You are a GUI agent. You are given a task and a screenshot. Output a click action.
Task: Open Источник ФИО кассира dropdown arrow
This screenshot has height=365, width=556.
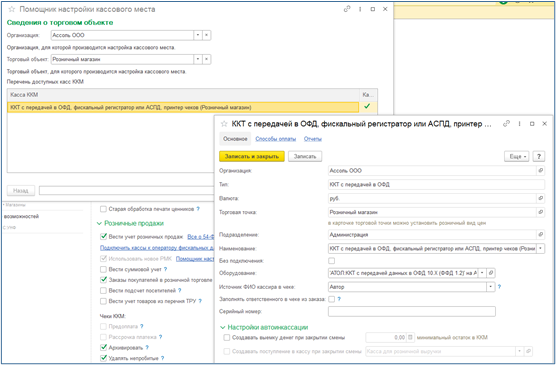click(491, 287)
